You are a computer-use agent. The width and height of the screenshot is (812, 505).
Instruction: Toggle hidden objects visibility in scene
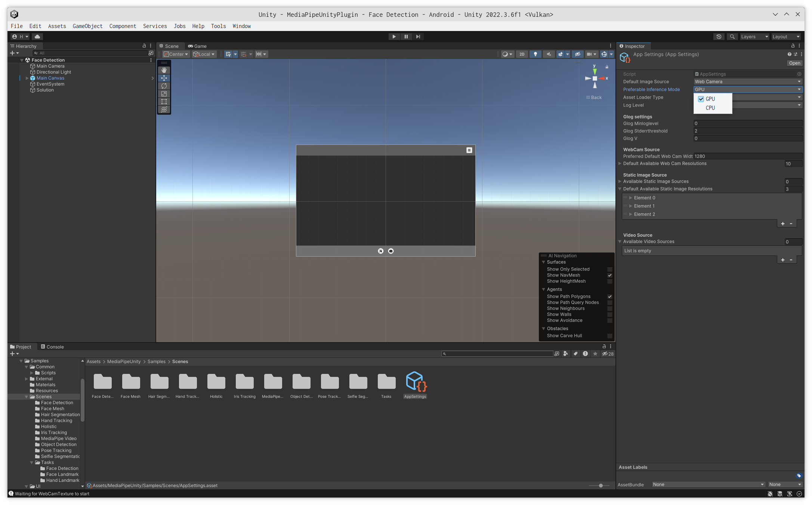pos(577,54)
